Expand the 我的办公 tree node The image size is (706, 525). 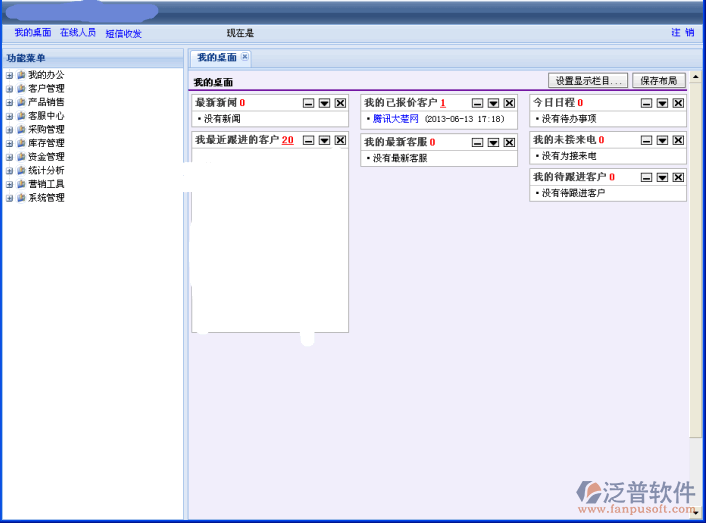[x=9, y=75]
